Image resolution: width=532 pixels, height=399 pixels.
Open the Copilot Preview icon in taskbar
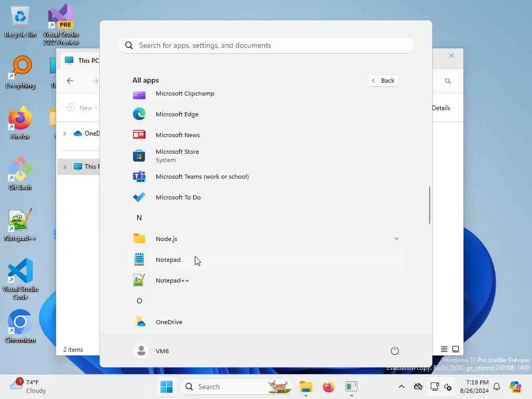tap(515, 387)
